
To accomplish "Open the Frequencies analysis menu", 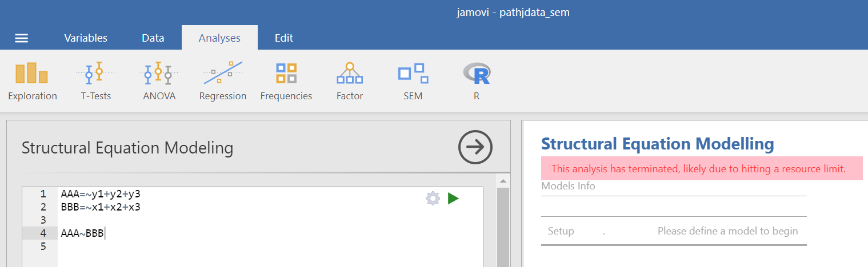I will (286, 81).
